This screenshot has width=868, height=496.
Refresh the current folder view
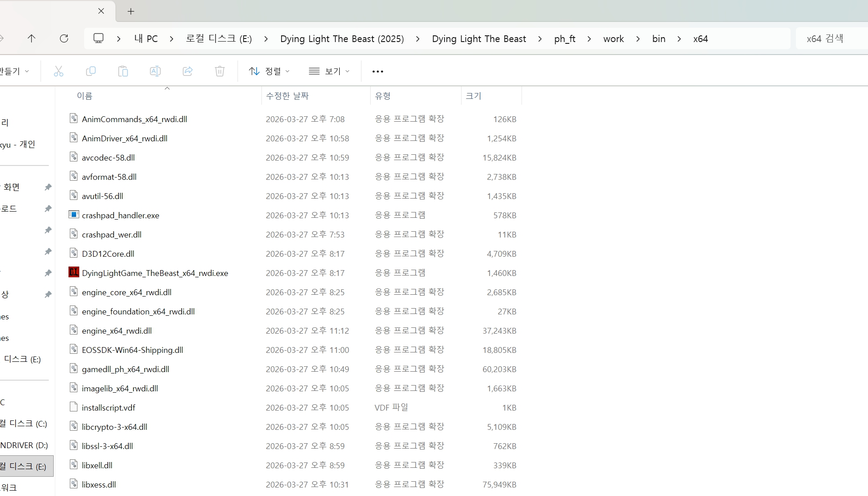(x=64, y=38)
